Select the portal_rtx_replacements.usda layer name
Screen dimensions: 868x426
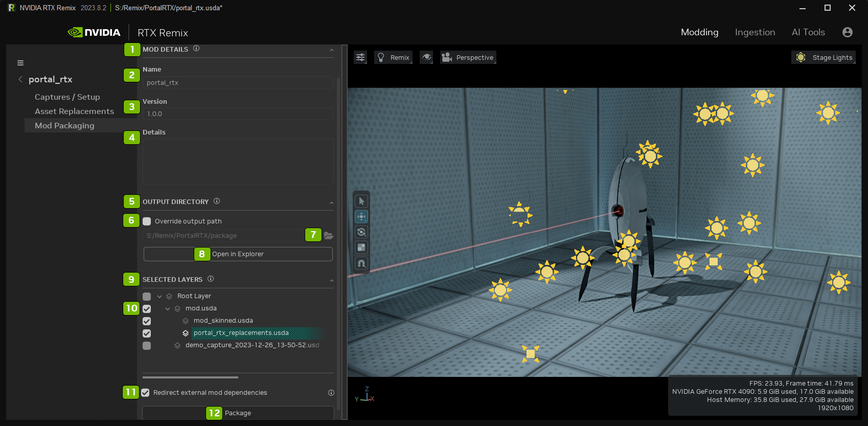point(241,333)
